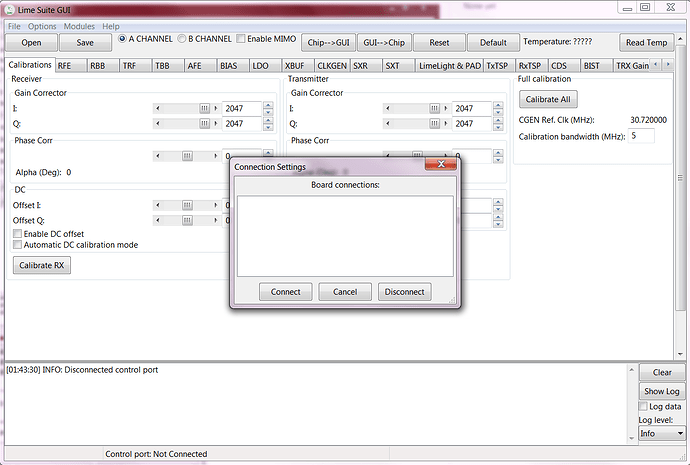Viewport: 690px width, 465px height.
Task: Click Receiver Gain Corrector I value field
Action: coord(242,108)
